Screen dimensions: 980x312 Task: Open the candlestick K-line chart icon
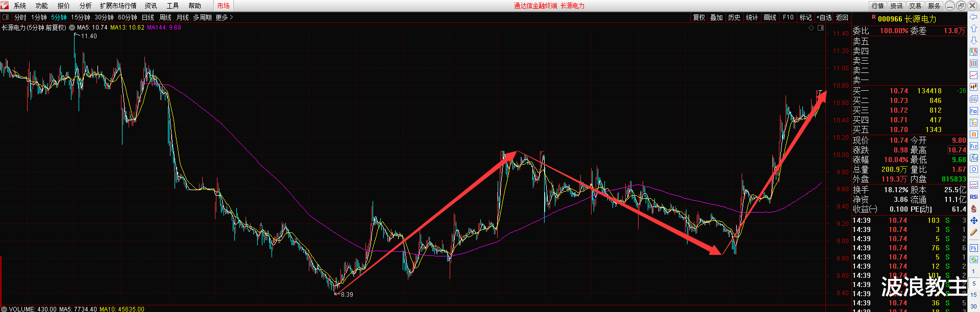click(x=974, y=87)
